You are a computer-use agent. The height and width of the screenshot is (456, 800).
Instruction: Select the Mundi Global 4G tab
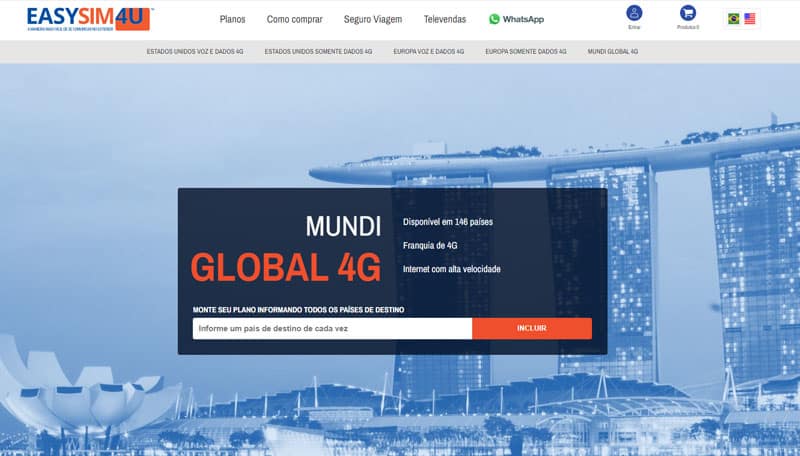click(x=613, y=52)
